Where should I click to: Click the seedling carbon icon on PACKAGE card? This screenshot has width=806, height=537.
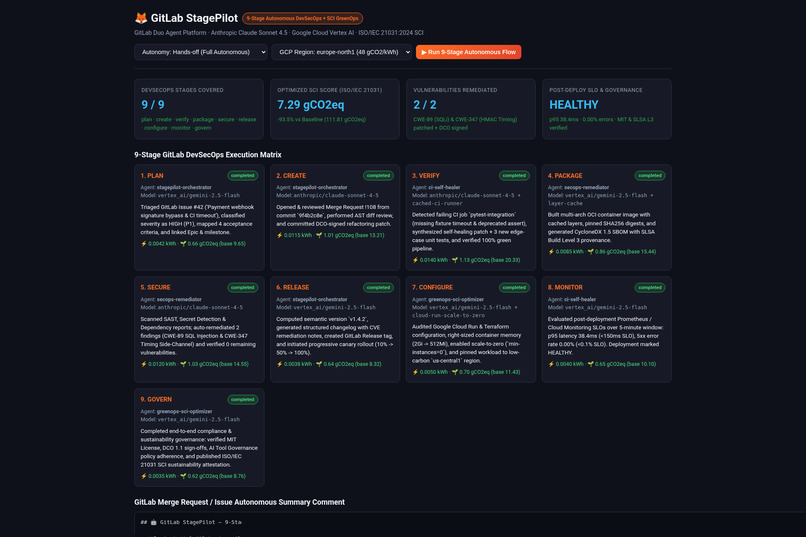(590, 252)
